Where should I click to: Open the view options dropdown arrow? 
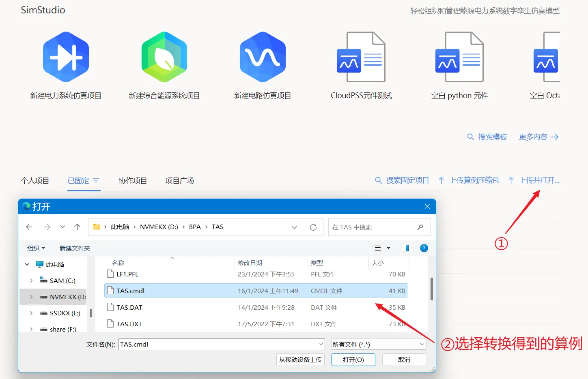click(388, 248)
